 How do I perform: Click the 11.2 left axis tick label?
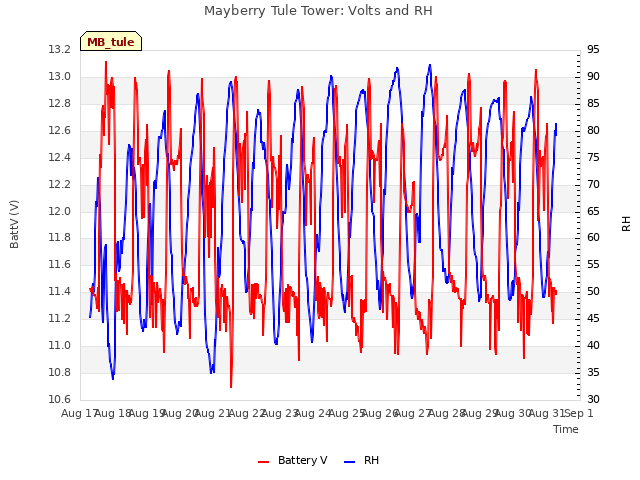point(60,318)
